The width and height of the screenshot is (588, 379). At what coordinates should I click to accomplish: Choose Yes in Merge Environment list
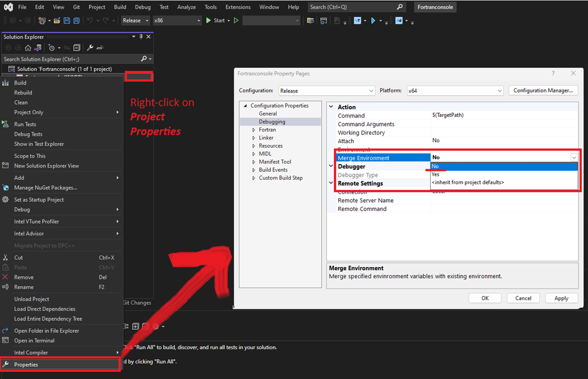point(436,175)
